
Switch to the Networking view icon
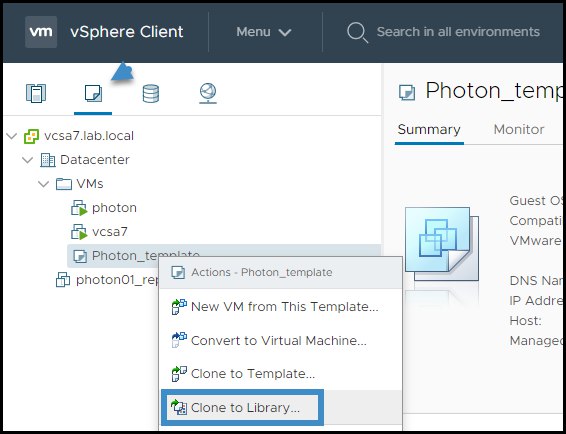pyautogui.click(x=208, y=93)
